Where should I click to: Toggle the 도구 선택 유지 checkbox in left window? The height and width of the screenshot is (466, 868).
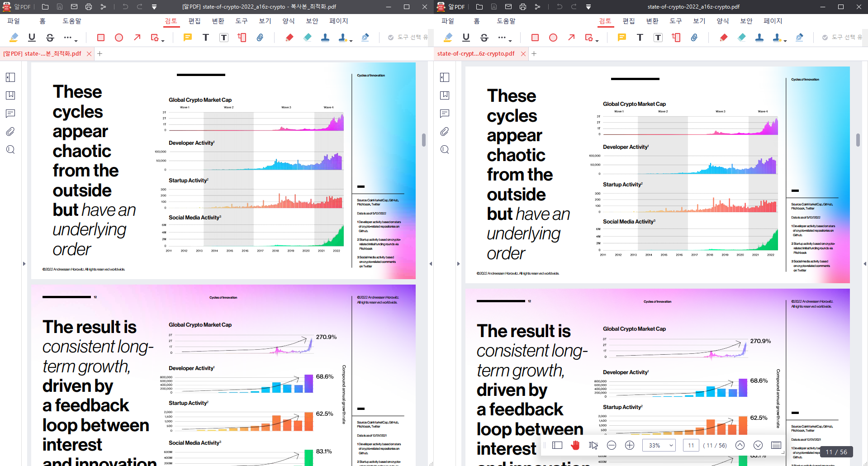[391, 38]
